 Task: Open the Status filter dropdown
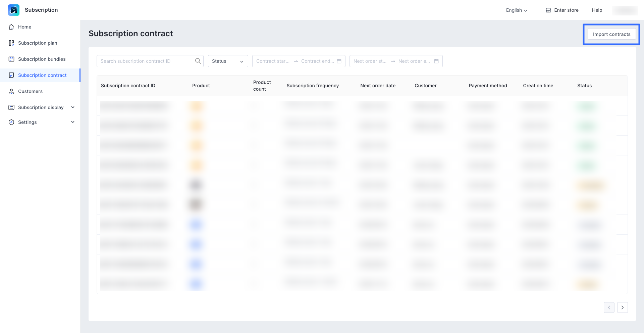[228, 61]
